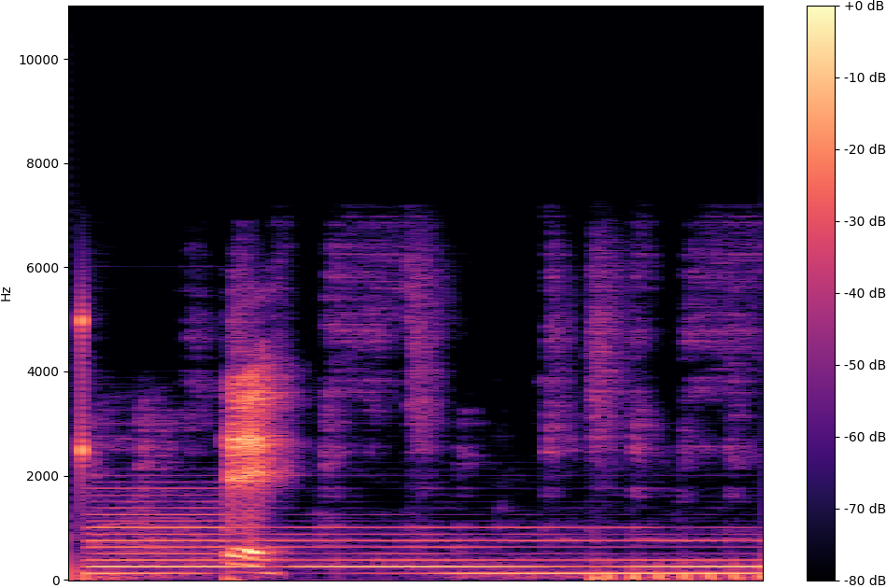Click the Hz y-axis title
The height and width of the screenshot is (588, 886).
coord(7,294)
